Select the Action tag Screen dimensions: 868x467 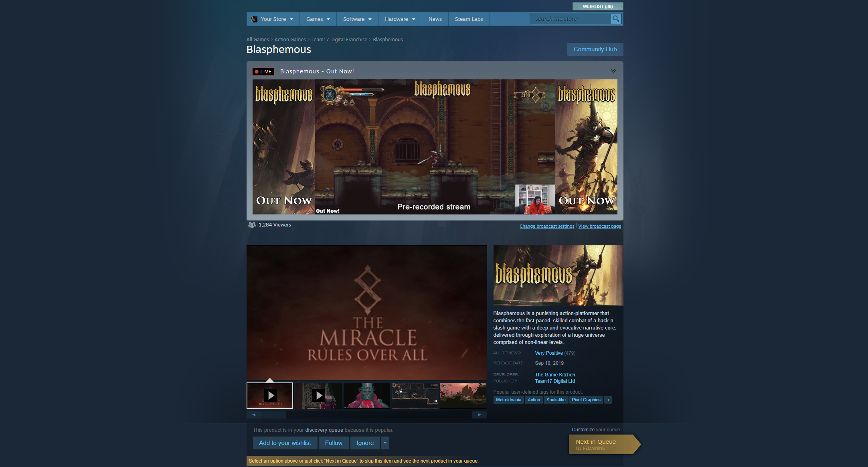click(534, 400)
